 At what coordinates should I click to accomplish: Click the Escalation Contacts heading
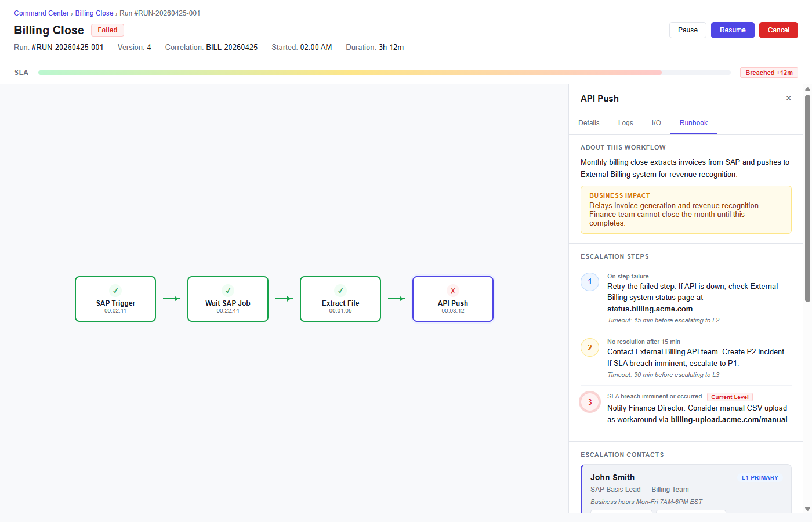click(622, 455)
